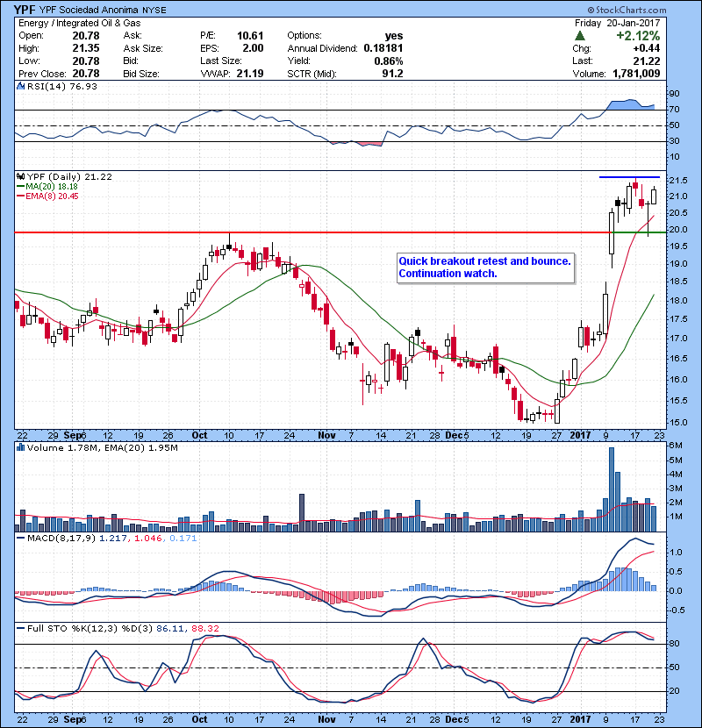Click the 'Energy / Integrated Oil & Gas' sector text
This screenshot has width=702, height=728.
(80, 23)
